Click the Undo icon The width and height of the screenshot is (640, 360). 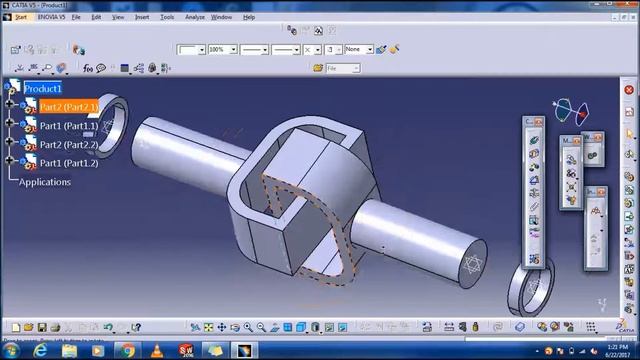click(108, 327)
